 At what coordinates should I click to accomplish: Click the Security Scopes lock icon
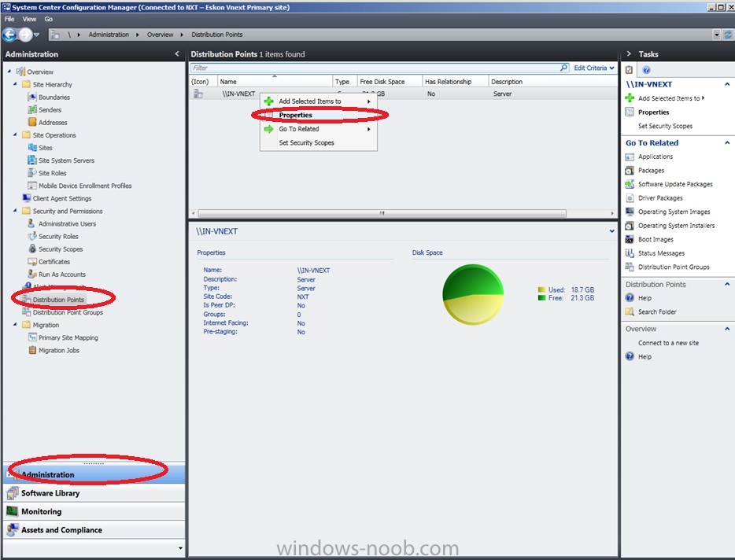pyautogui.click(x=32, y=249)
